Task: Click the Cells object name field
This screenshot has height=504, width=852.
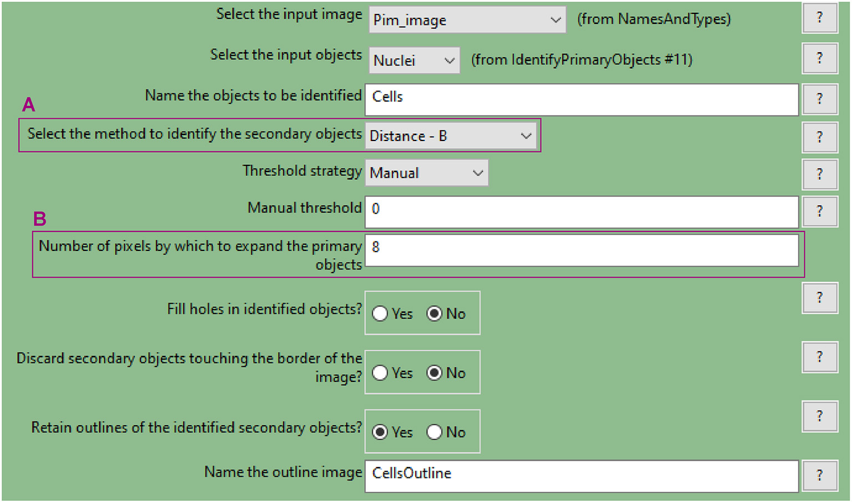Action: 581,100
